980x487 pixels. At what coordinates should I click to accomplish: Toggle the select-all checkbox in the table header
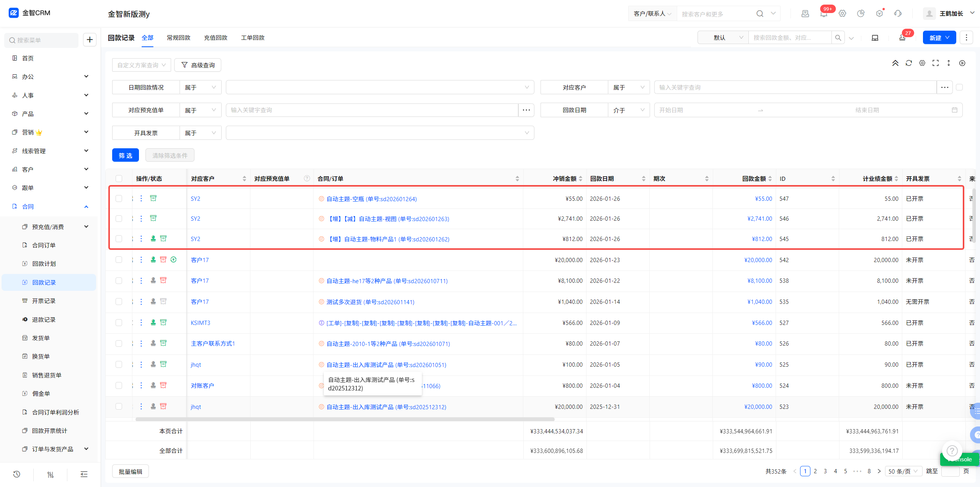point(119,179)
